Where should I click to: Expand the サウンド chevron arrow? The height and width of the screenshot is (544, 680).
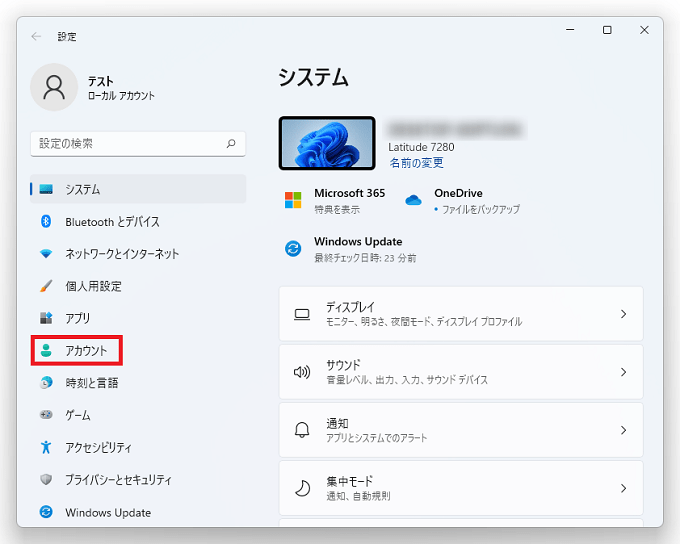[x=624, y=372]
